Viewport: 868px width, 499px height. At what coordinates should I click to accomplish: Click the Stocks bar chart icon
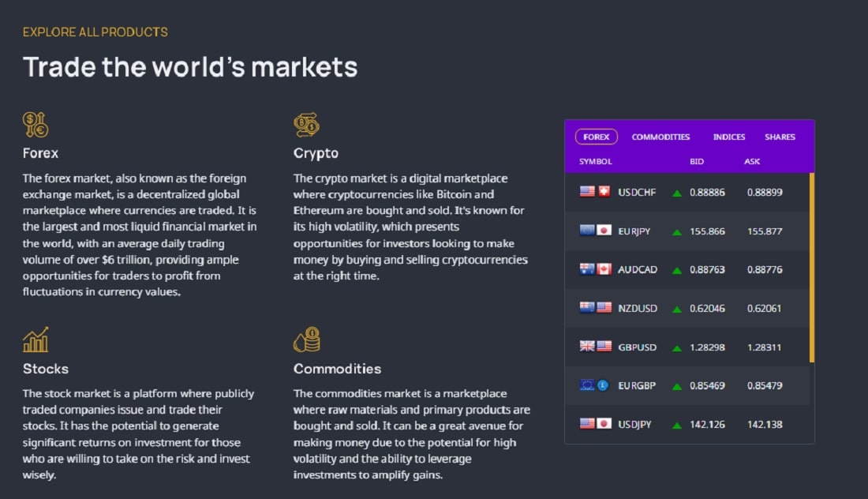36,340
